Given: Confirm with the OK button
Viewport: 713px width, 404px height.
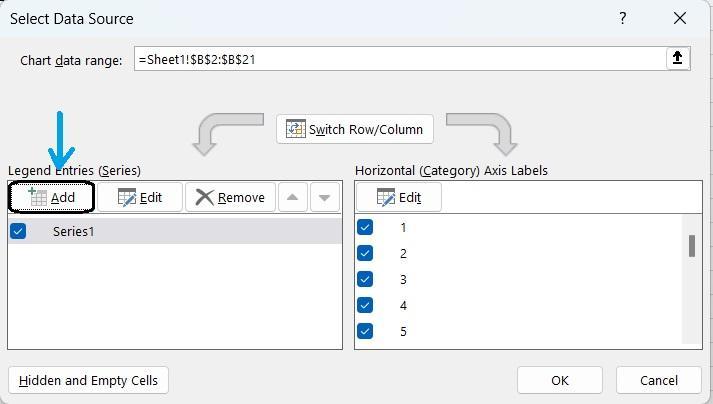Looking at the screenshot, I should point(559,380).
